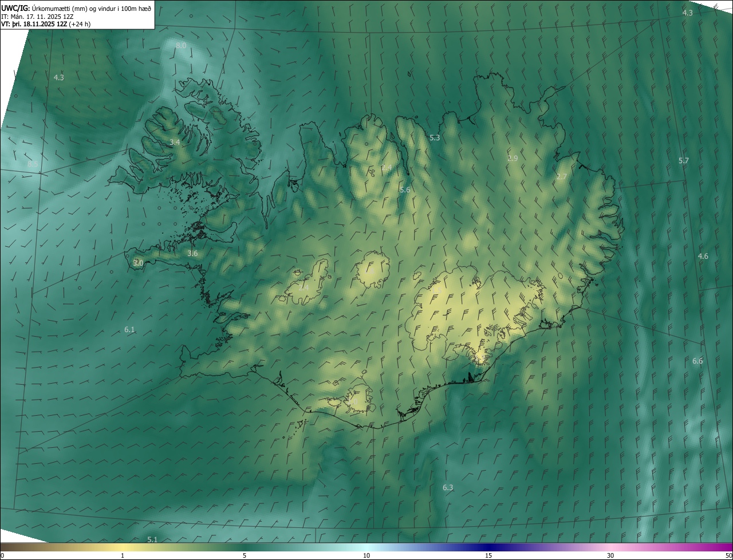Click the 6.3 value south of Iceland
733x560 pixels.
click(448, 487)
